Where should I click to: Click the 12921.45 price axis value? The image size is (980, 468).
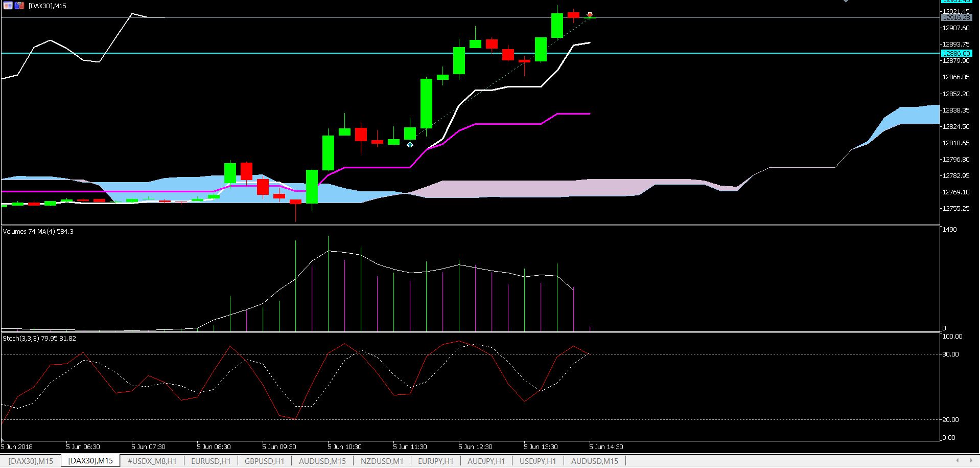point(956,11)
